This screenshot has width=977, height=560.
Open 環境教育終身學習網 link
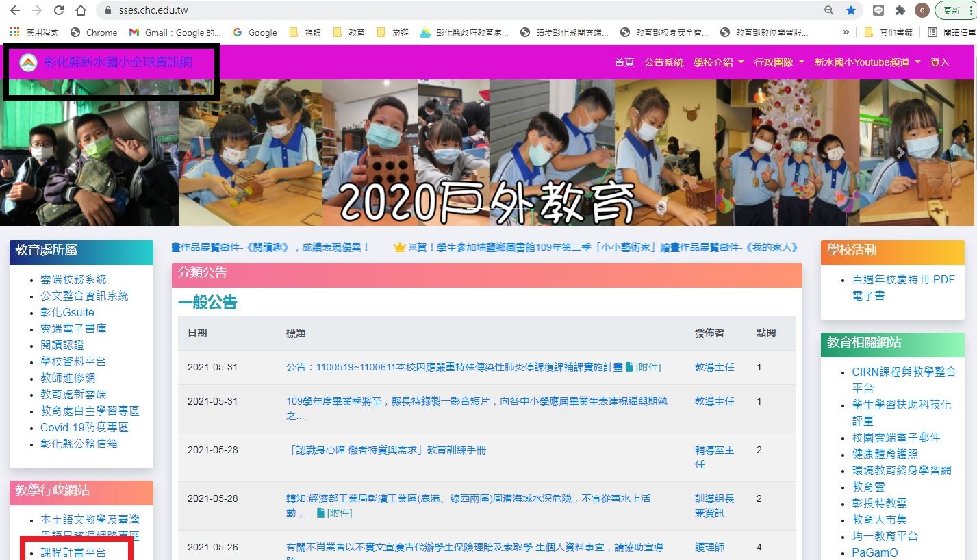pos(902,470)
